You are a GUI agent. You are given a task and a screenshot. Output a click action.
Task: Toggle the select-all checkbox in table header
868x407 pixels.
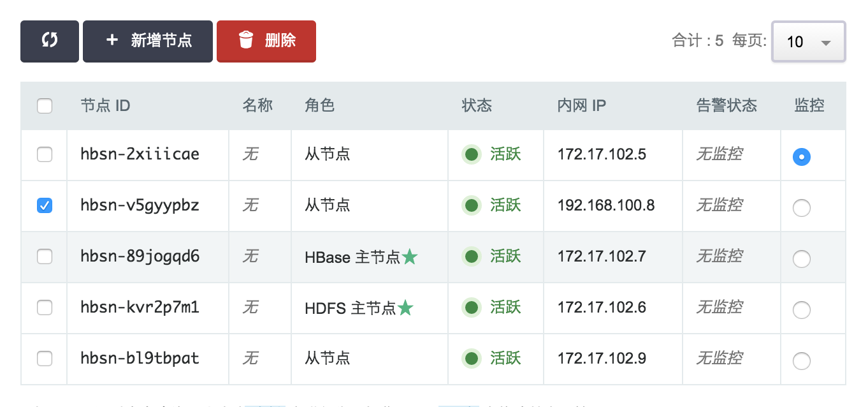tap(45, 106)
